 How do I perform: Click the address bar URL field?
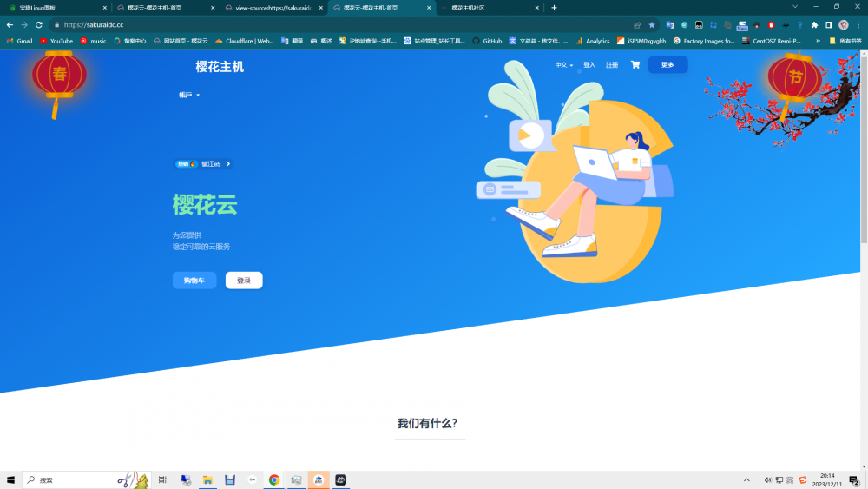(x=343, y=25)
